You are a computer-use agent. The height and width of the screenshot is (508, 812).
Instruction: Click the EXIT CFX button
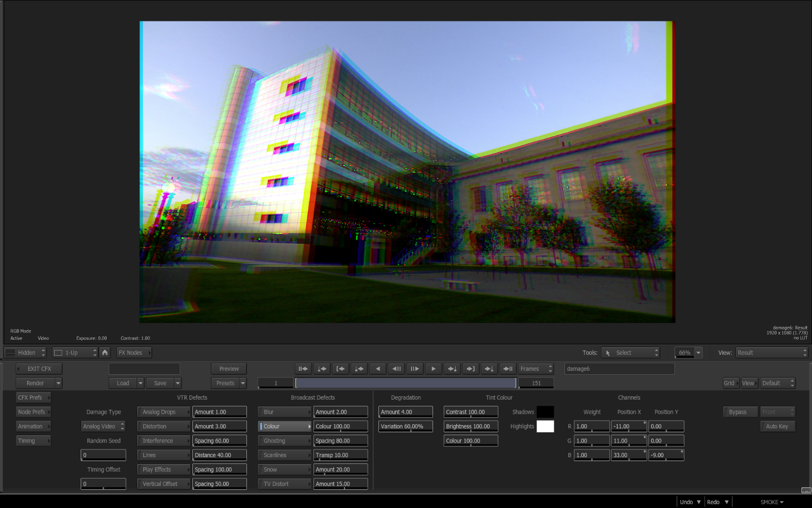point(39,369)
